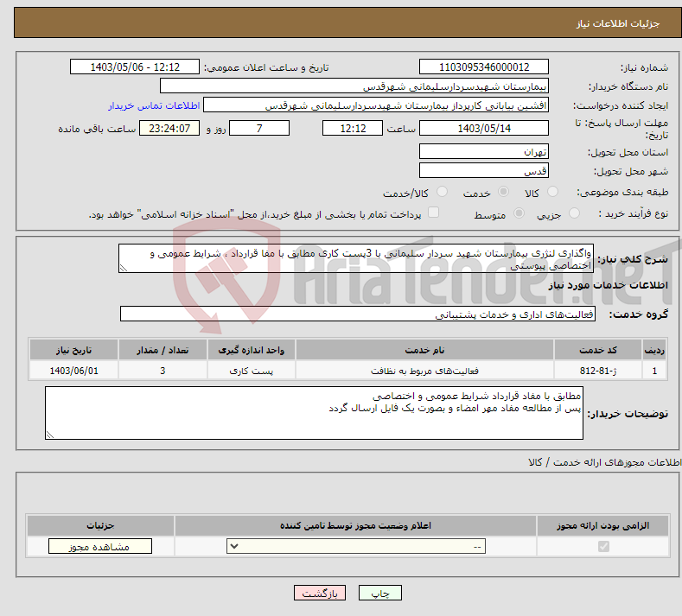Click the اطلاعات مجوزهای ارائه خدمت heading
This screenshot has width=682, height=616.
pyautogui.click(x=604, y=462)
